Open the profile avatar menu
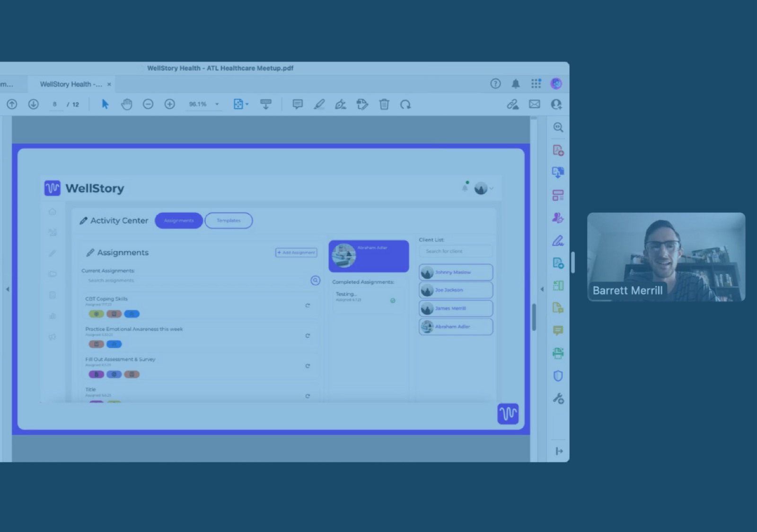 point(556,84)
